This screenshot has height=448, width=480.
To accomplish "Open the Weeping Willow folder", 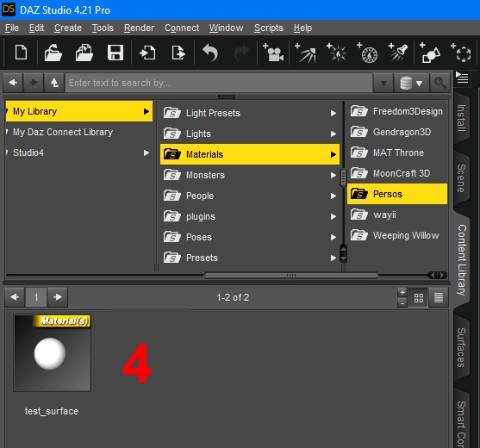I will (x=397, y=235).
